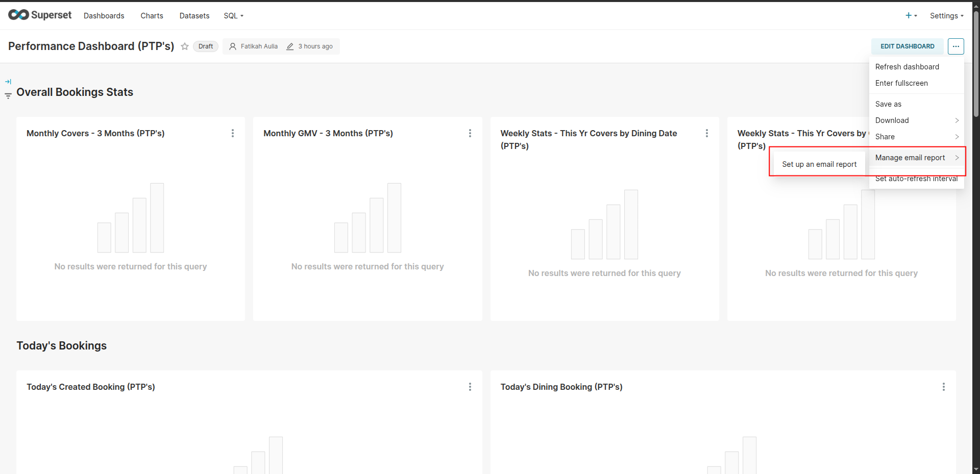This screenshot has height=474, width=980.
Task: Favorite the dashboard with the star icon
Action: tap(185, 46)
